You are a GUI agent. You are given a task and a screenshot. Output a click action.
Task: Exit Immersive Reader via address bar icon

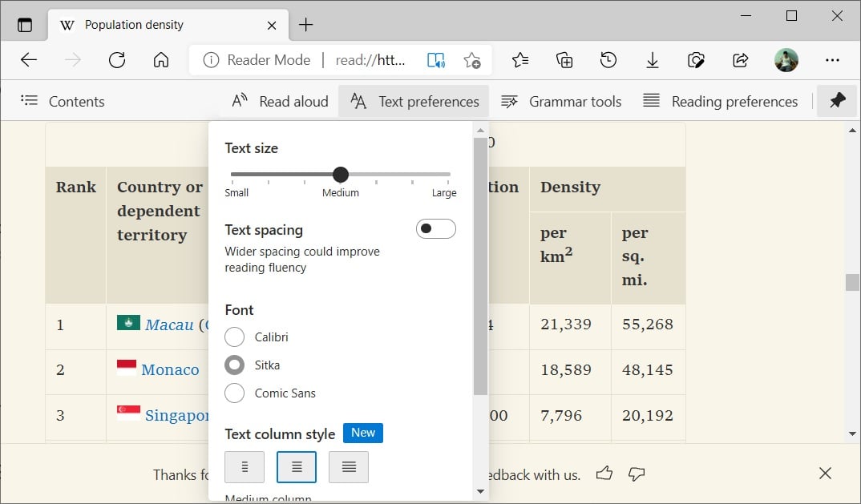coord(435,59)
